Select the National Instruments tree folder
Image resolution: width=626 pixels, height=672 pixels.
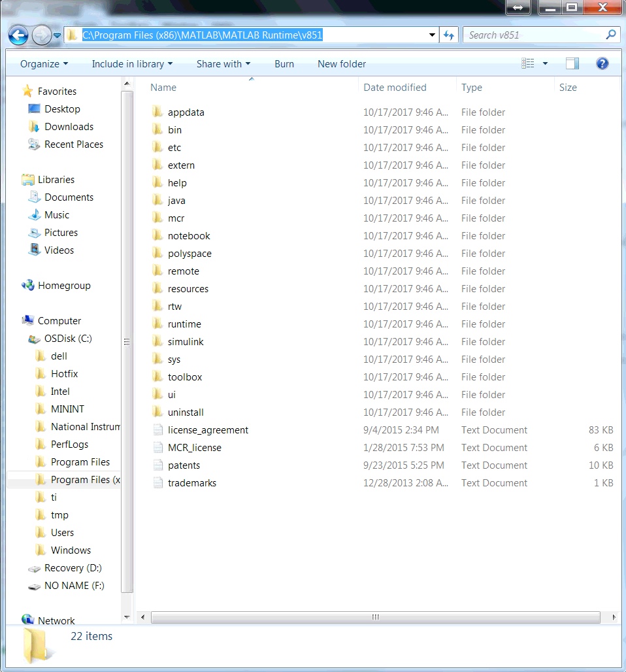78,426
